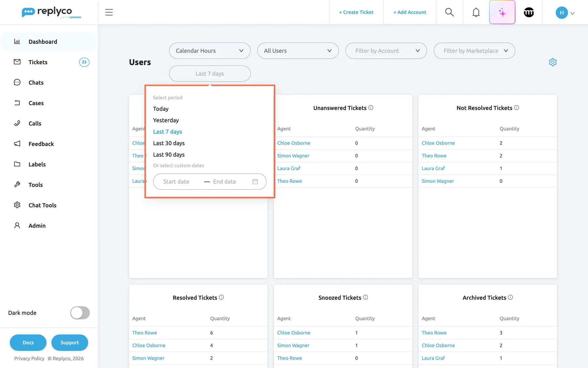The width and height of the screenshot is (588, 368).
Task: Toggle Dark mode switch
Action: (x=80, y=313)
